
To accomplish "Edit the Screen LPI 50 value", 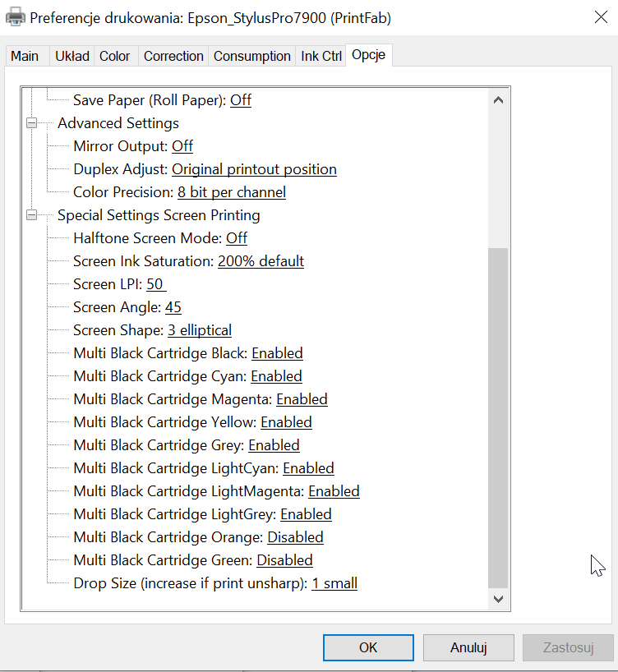I will [x=155, y=284].
